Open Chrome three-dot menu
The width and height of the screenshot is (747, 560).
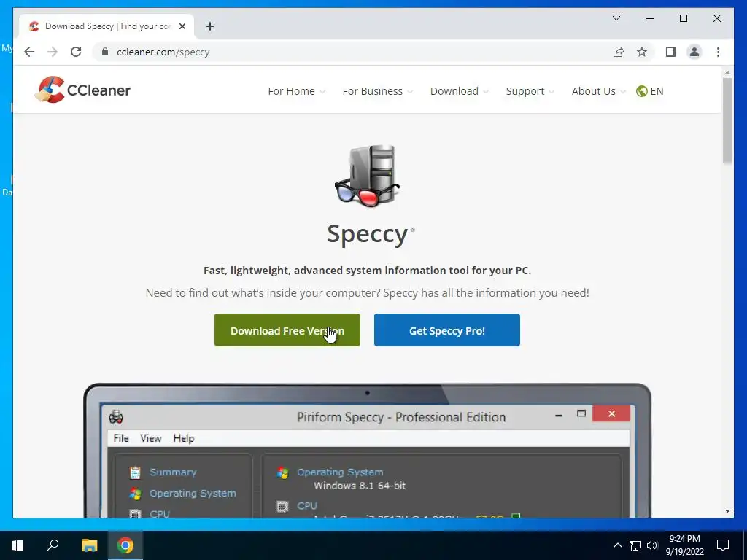718,52
